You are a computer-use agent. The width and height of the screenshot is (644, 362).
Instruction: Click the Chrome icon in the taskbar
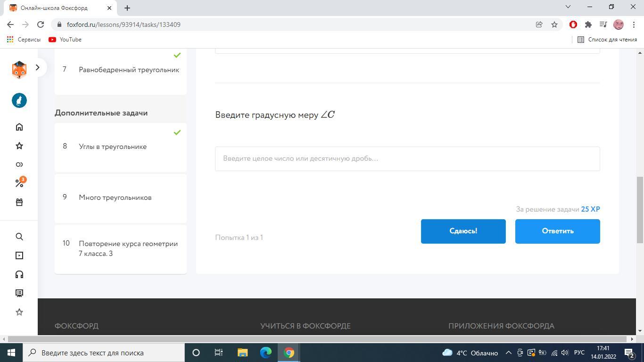click(289, 353)
